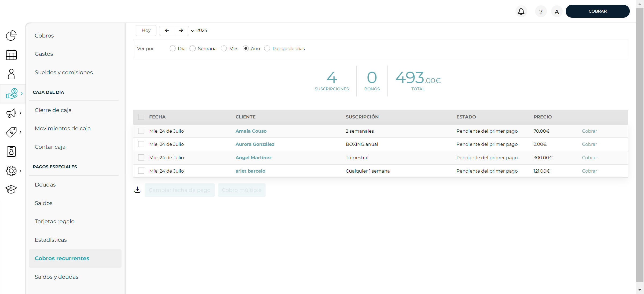644x294 pixels.
Task: Click the PRECIO column header
Action: coord(543,117)
